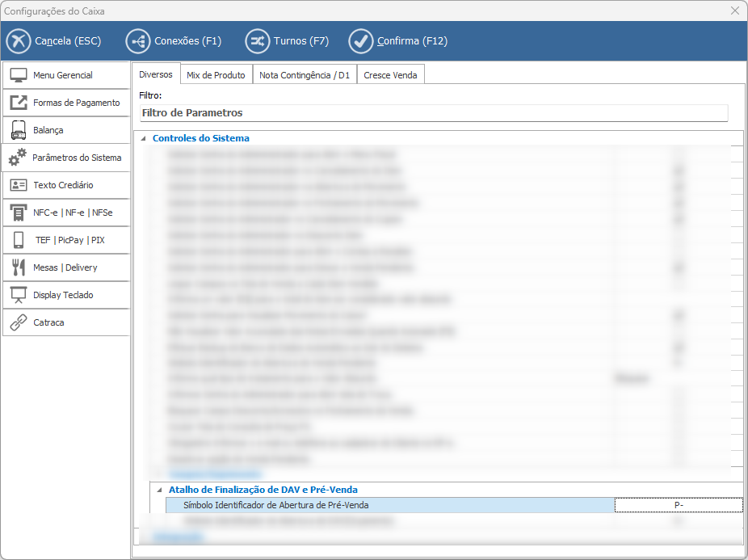748x560 pixels.
Task: Click the Filtro de Parametros input field
Action: (433, 113)
